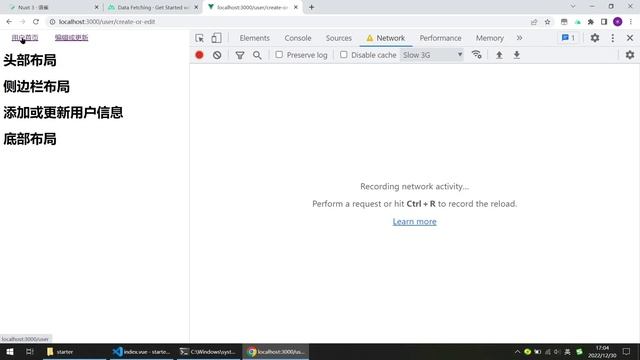Screen dimensions: 640x360
Task: Open starter folder on taskbar
Action: coord(74,351)
